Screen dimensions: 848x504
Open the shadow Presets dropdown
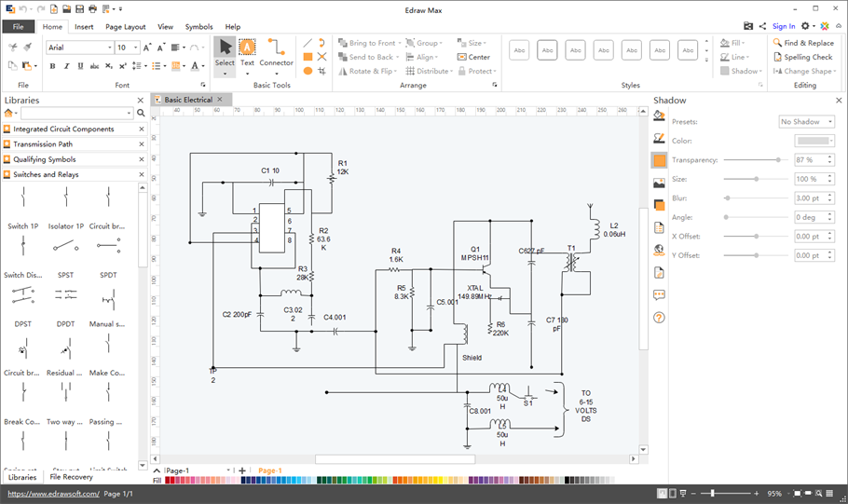[x=806, y=122]
